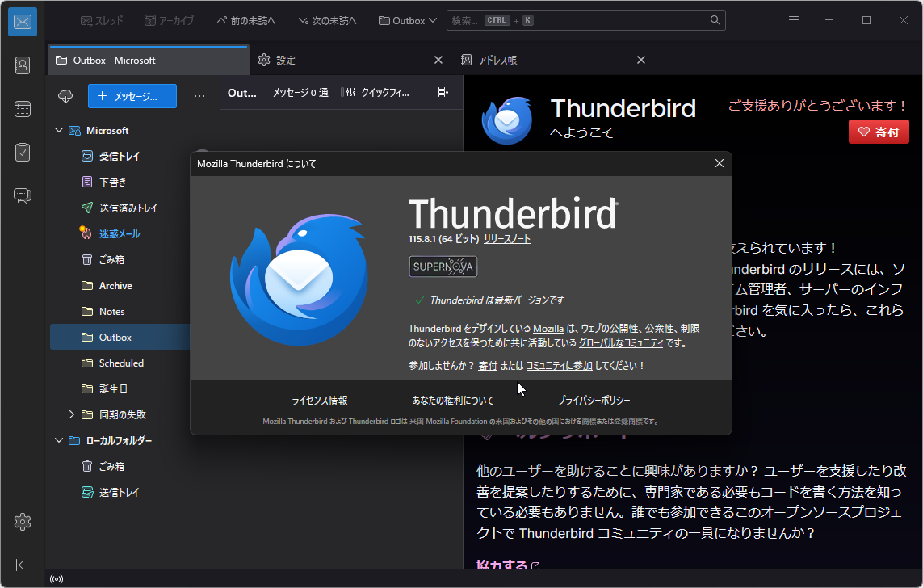Collapse the Microsoft account folder tree
Screen dimensions: 923x588
pos(58,130)
